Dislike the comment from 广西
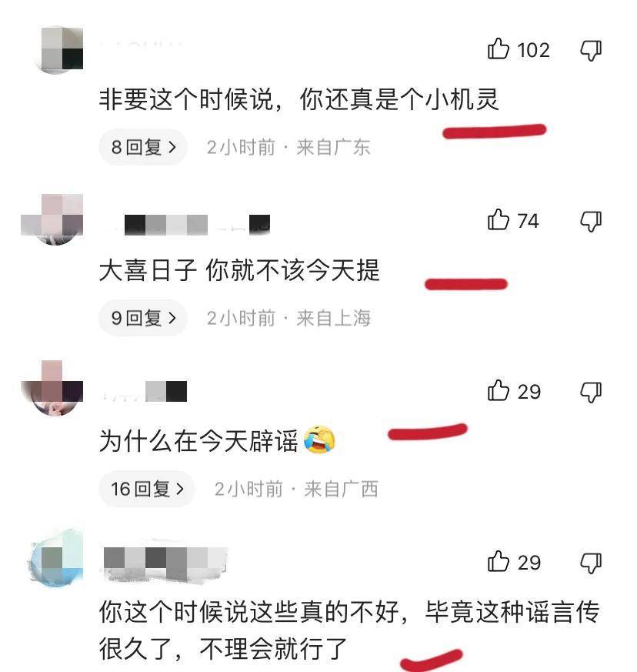The image size is (637, 672). pyautogui.click(x=591, y=392)
